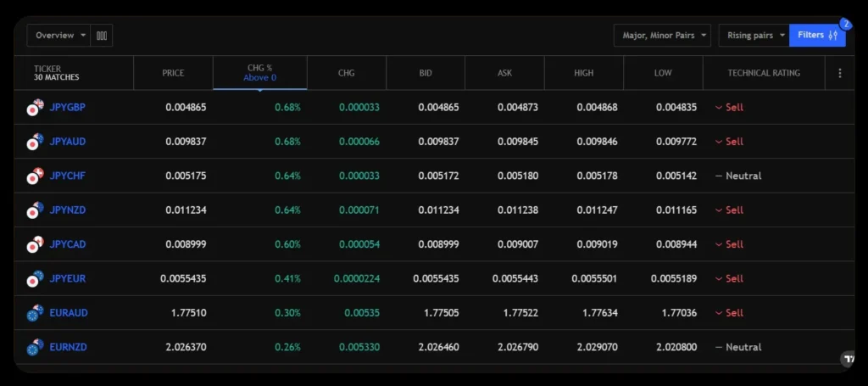The image size is (868, 386).
Task: Click the EURNZD currency flag icon
Action: coord(35,347)
